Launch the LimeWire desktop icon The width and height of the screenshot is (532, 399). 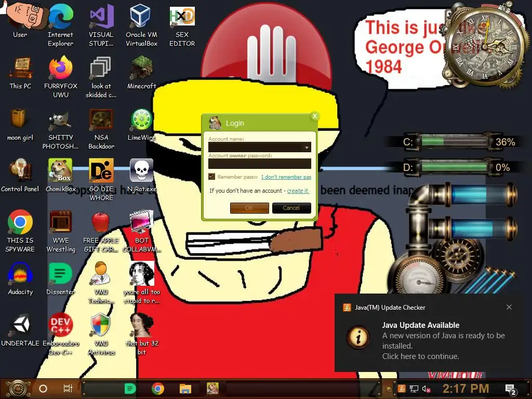click(x=141, y=124)
